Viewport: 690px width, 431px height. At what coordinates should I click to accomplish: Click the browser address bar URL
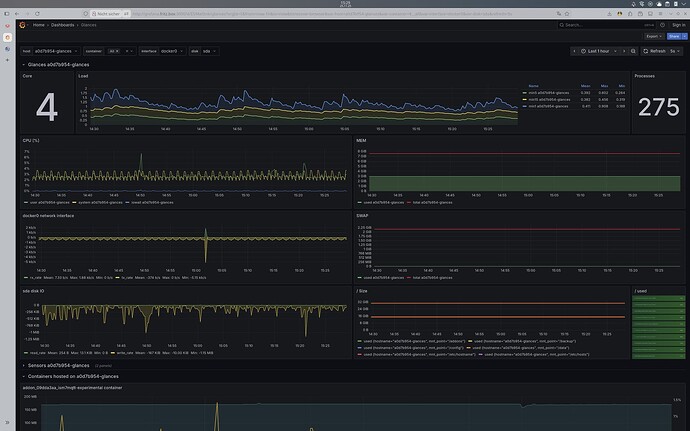pyautogui.click(x=322, y=14)
